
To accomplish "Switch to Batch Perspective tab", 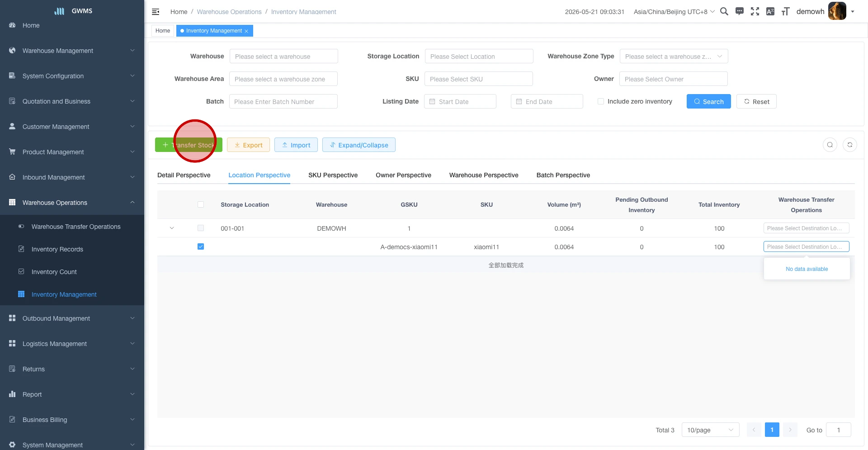I will click(563, 175).
